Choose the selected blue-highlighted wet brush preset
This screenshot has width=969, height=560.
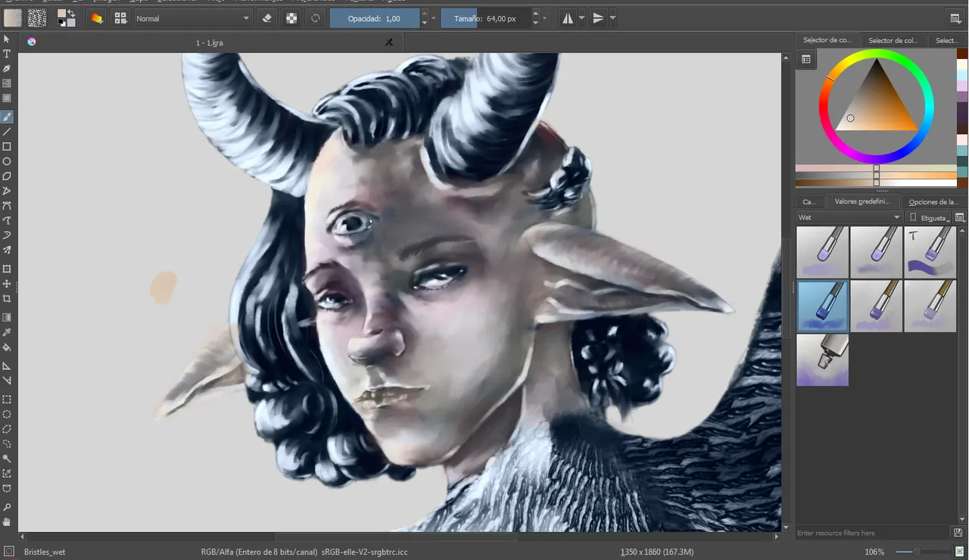tap(822, 306)
